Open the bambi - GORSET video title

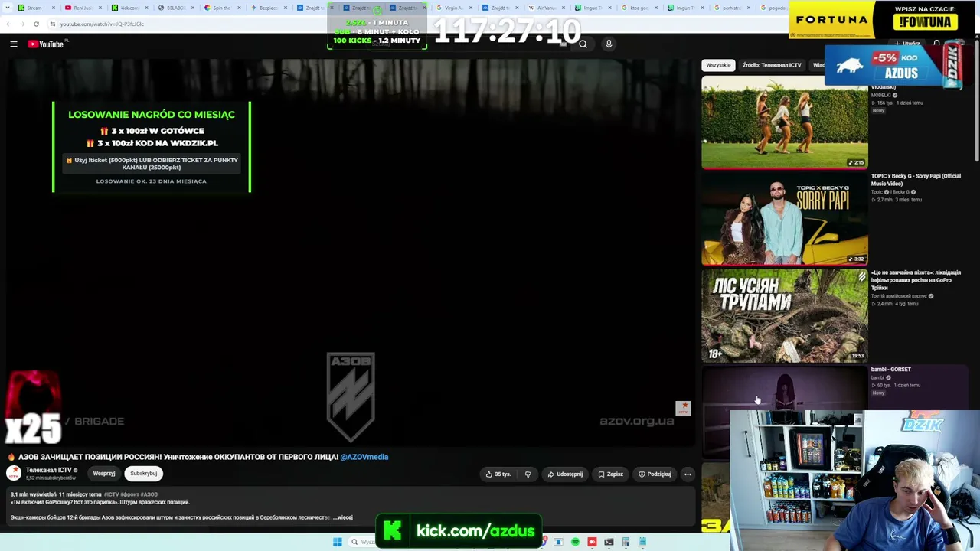tap(891, 370)
